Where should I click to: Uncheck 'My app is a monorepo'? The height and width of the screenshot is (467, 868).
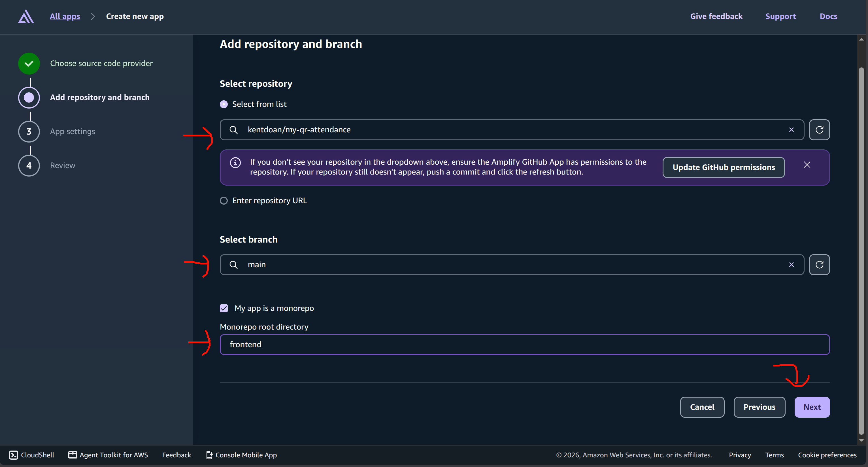[224, 308]
